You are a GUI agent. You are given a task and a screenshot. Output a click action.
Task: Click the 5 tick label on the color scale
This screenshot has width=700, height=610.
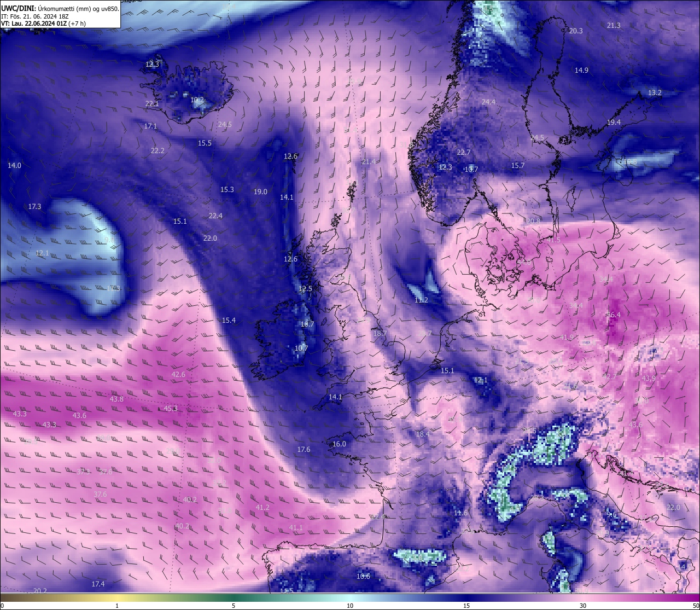(x=234, y=606)
